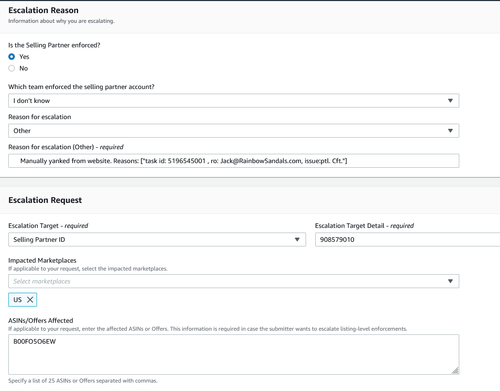The image size is (500, 391).
Task: Select the Yes radio button
Action: pos(12,57)
